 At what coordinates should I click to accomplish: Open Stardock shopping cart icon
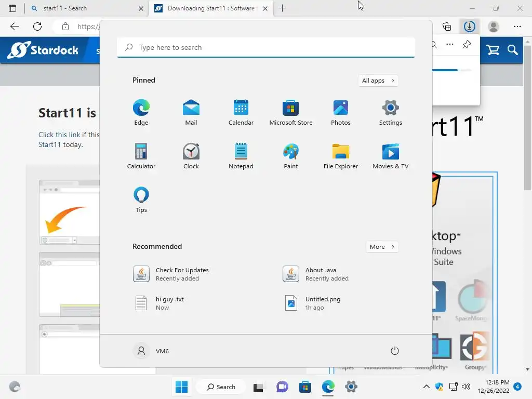click(x=493, y=50)
